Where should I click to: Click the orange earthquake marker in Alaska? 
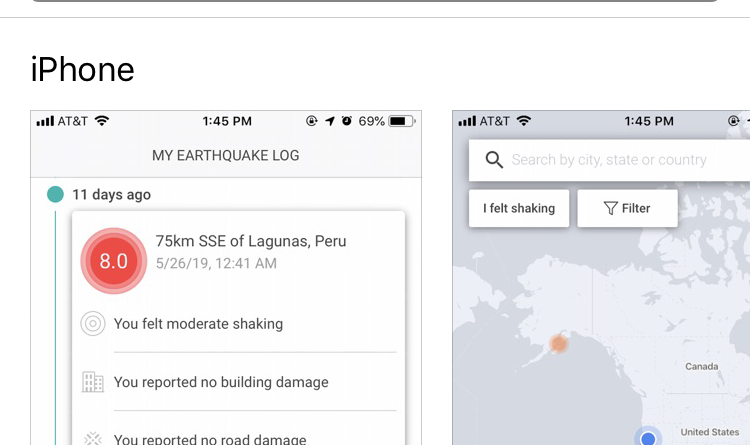559,344
